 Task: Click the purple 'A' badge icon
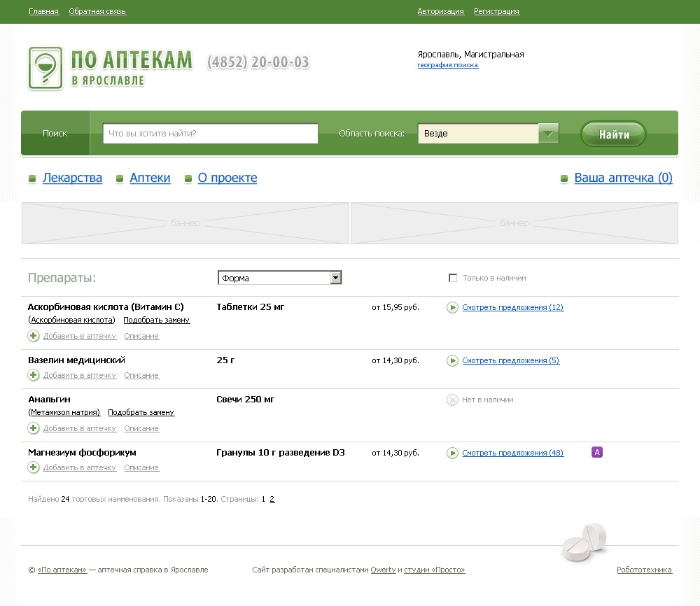(597, 452)
